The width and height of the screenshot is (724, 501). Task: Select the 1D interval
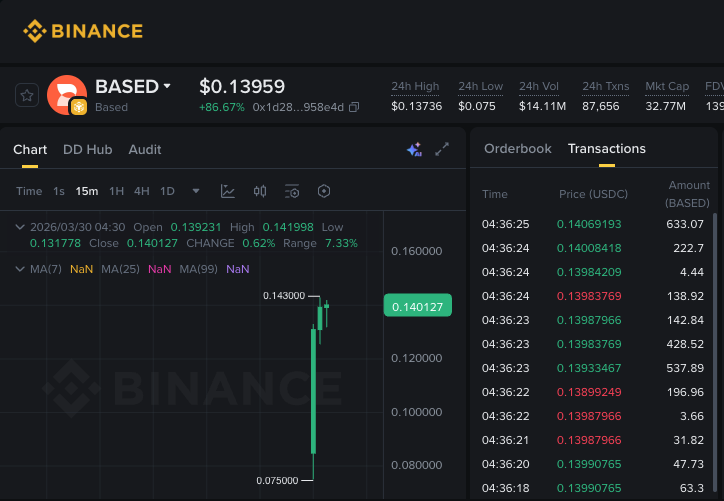click(x=167, y=191)
